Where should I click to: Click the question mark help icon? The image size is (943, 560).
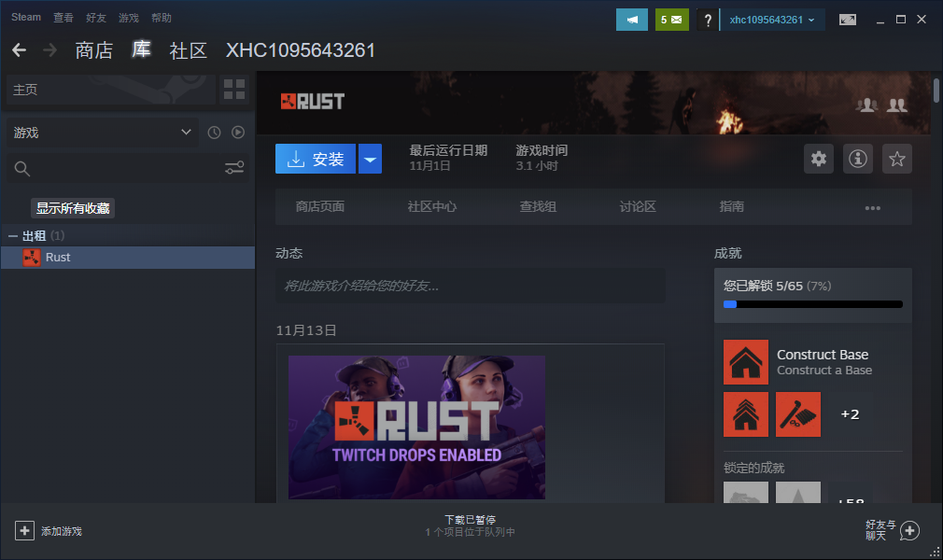(708, 20)
